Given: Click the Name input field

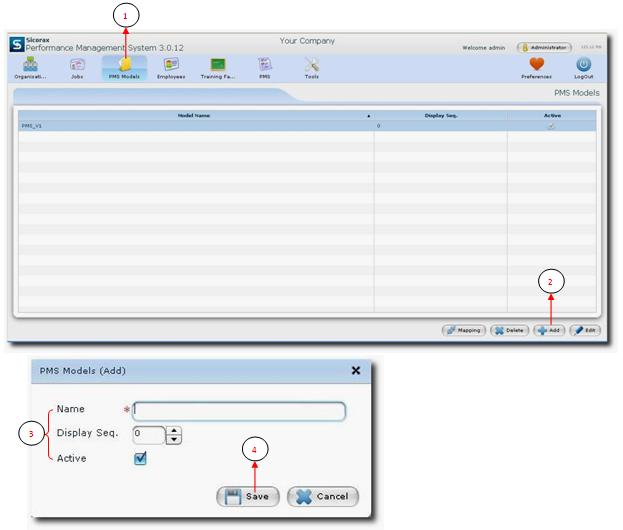Looking at the screenshot, I should pyautogui.click(x=239, y=411).
